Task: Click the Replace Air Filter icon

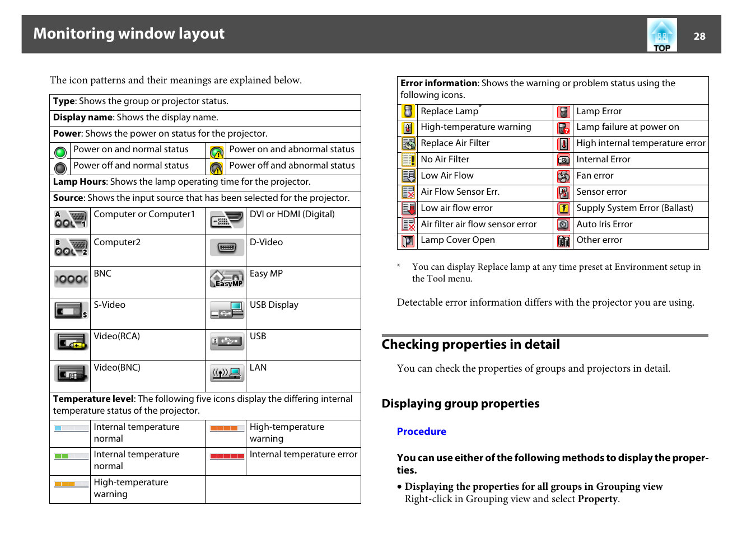Action: pyautogui.click(x=408, y=144)
